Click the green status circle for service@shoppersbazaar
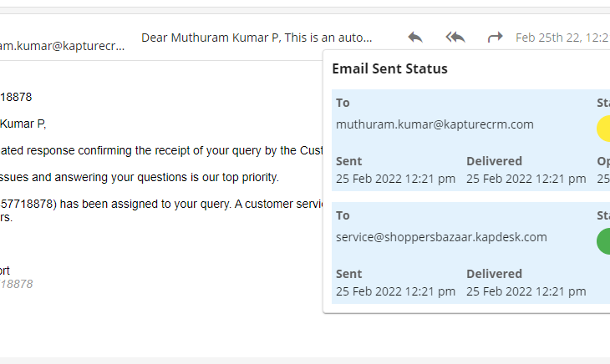 coord(603,241)
